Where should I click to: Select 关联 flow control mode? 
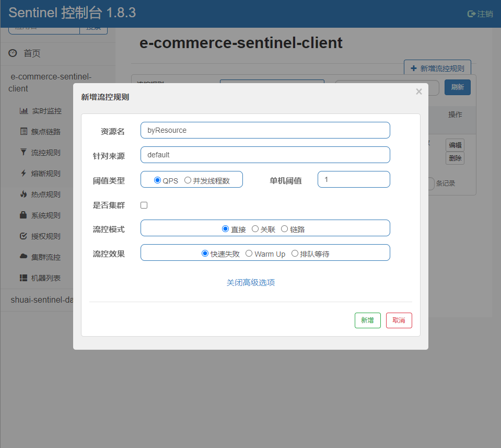[x=256, y=228]
